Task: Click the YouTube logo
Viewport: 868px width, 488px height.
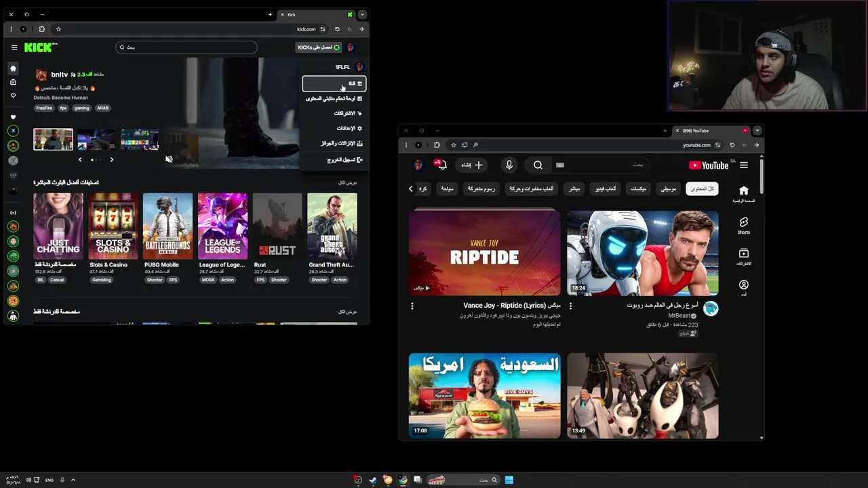Action: tap(709, 165)
